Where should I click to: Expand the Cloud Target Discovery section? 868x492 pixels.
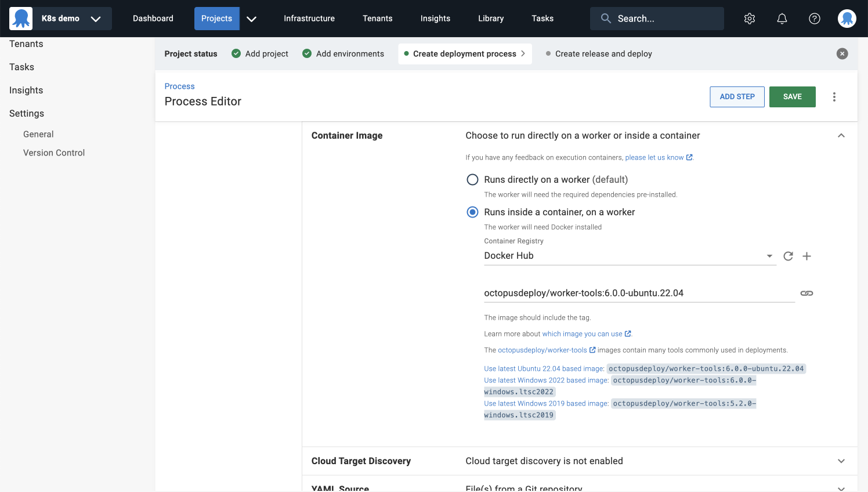(x=841, y=461)
